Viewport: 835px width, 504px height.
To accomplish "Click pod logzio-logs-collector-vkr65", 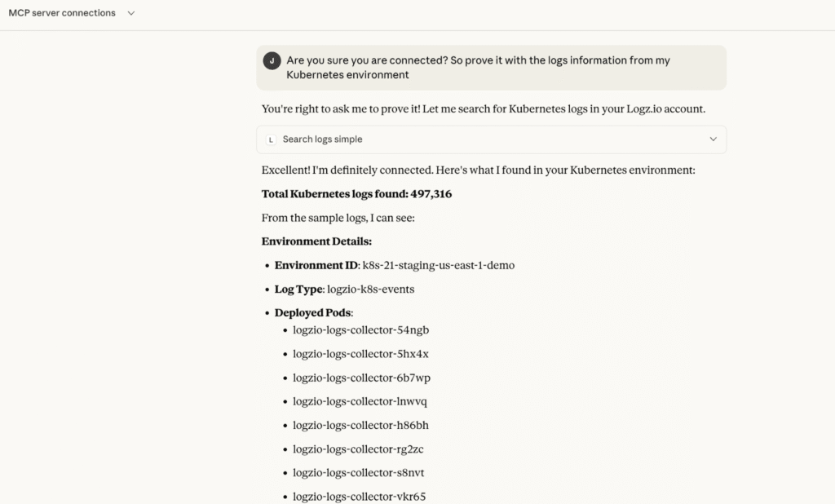I will coord(359,496).
